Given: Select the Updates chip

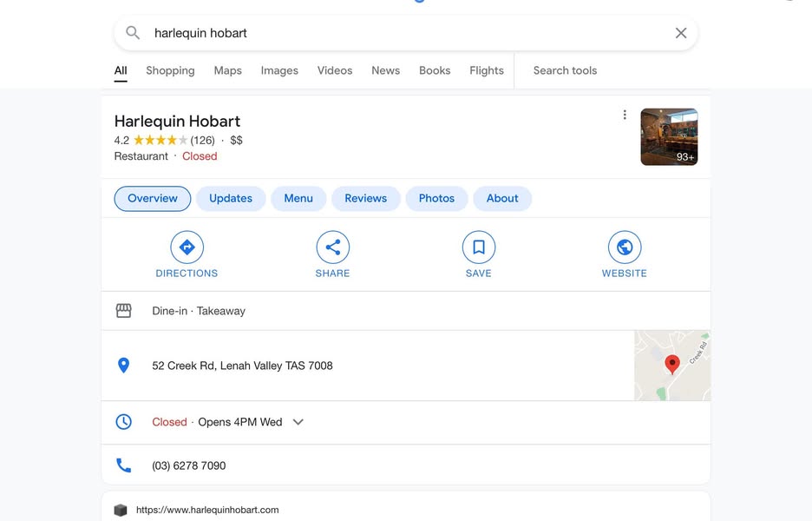Looking at the screenshot, I should point(231,199).
